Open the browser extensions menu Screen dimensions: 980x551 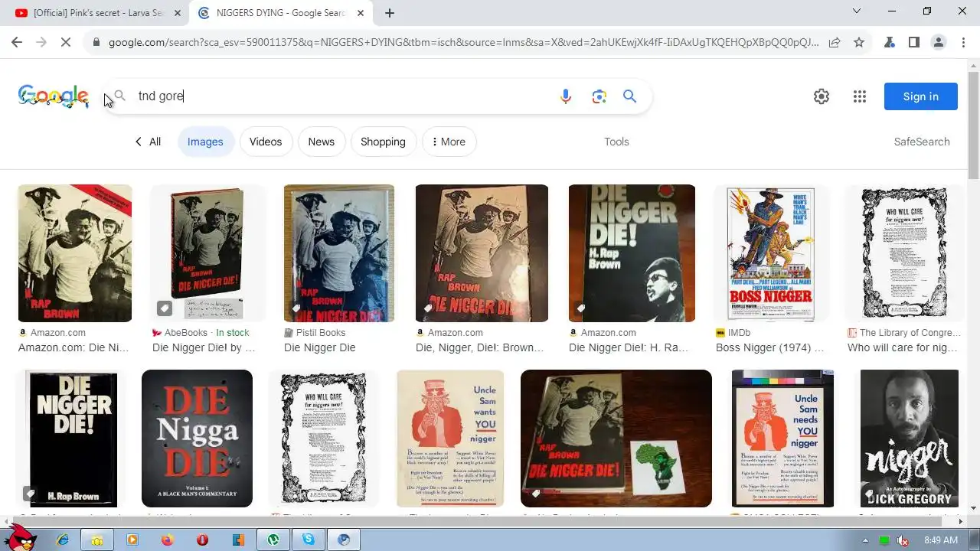click(890, 42)
